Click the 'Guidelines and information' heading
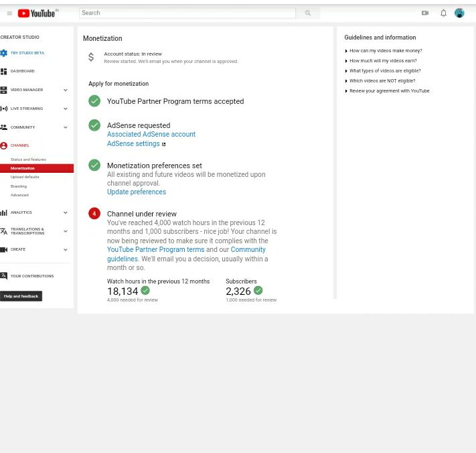The width and height of the screenshot is (476, 453). click(380, 38)
